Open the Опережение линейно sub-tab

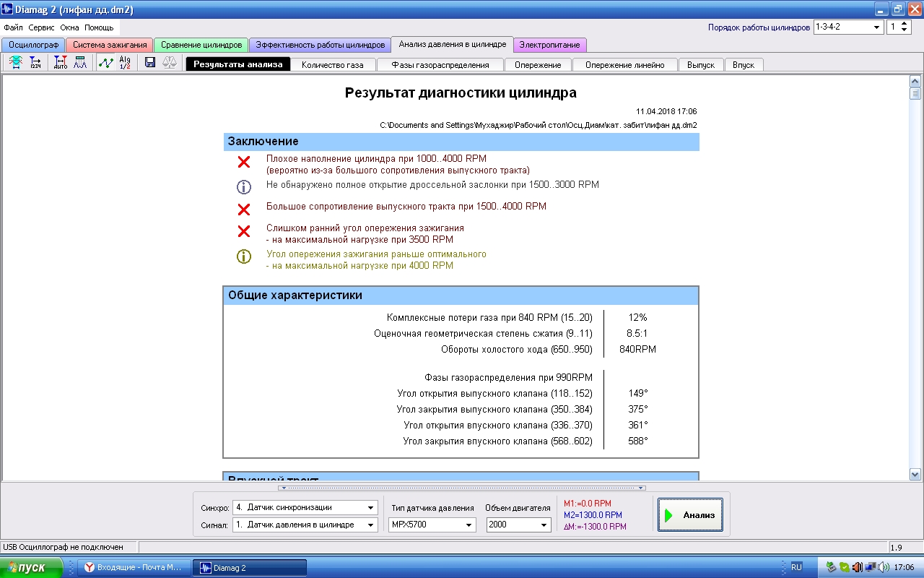pos(625,64)
